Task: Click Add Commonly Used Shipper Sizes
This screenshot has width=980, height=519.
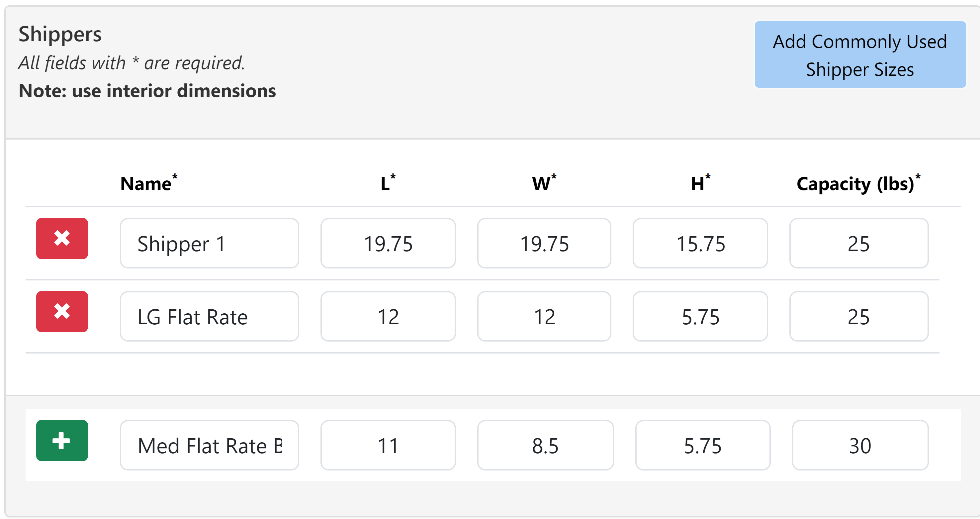Action: click(860, 55)
